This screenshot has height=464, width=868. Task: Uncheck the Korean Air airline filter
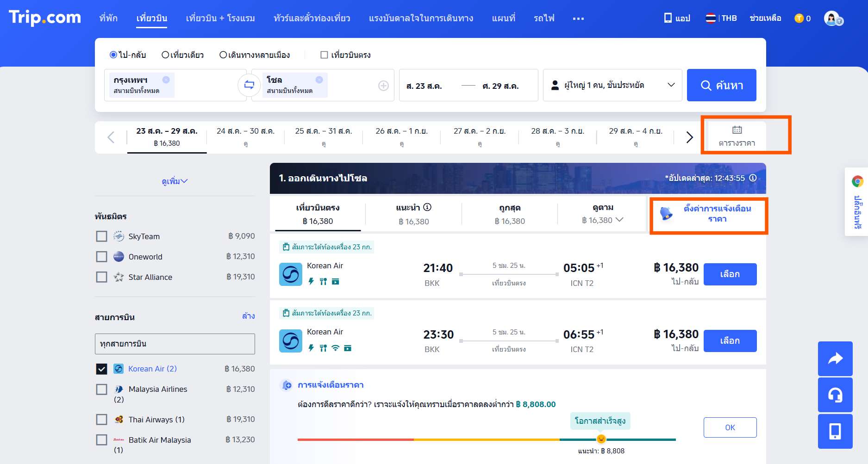[101, 369]
